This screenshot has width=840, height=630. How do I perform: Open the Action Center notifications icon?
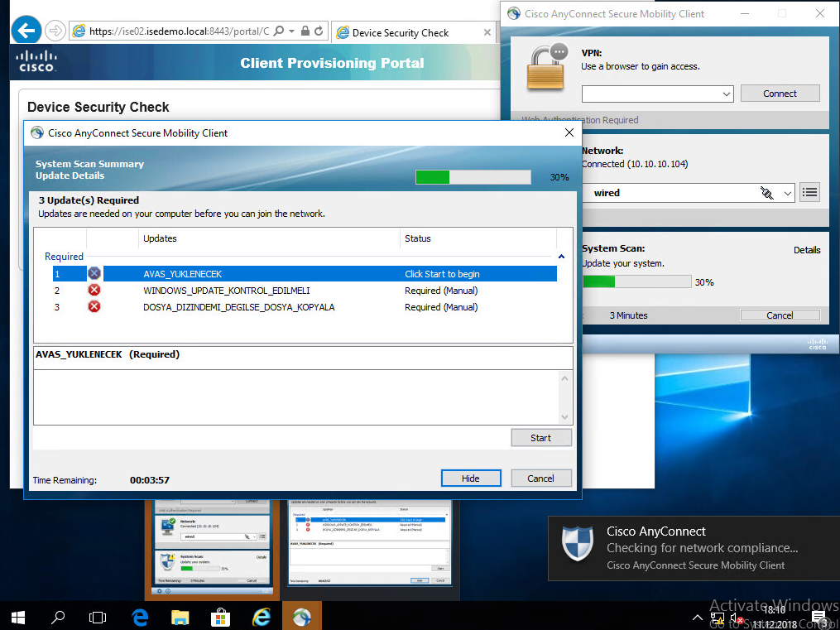(818, 618)
